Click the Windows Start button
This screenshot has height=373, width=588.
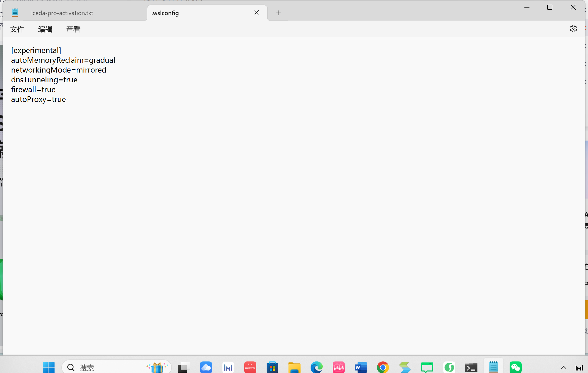[x=48, y=367]
